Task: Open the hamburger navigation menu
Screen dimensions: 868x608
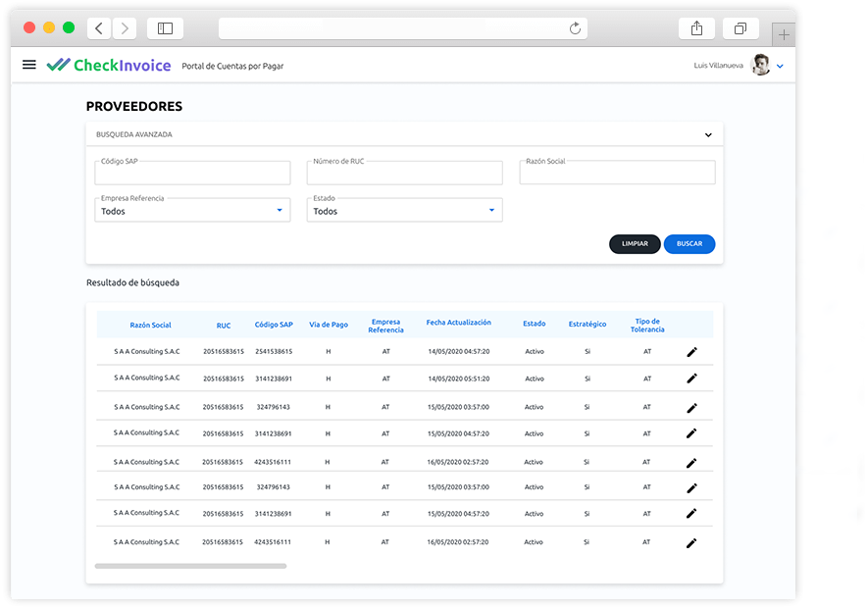Action: [29, 65]
